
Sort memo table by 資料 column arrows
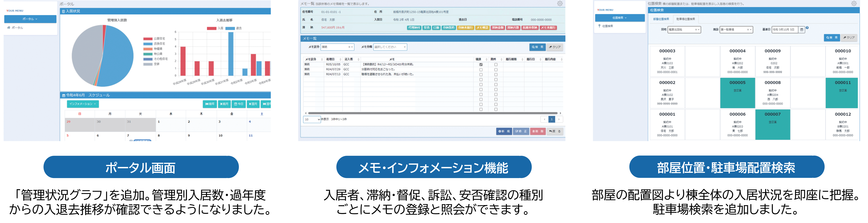pos(501,59)
